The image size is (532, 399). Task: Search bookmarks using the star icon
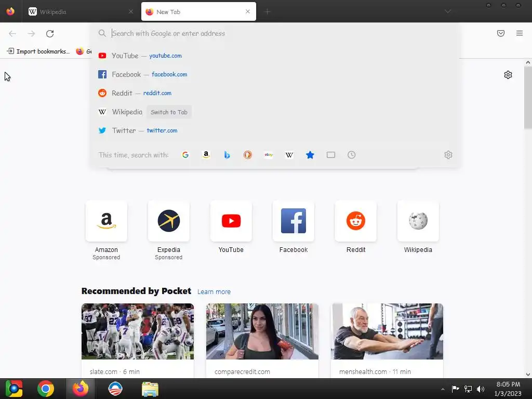pos(310,155)
